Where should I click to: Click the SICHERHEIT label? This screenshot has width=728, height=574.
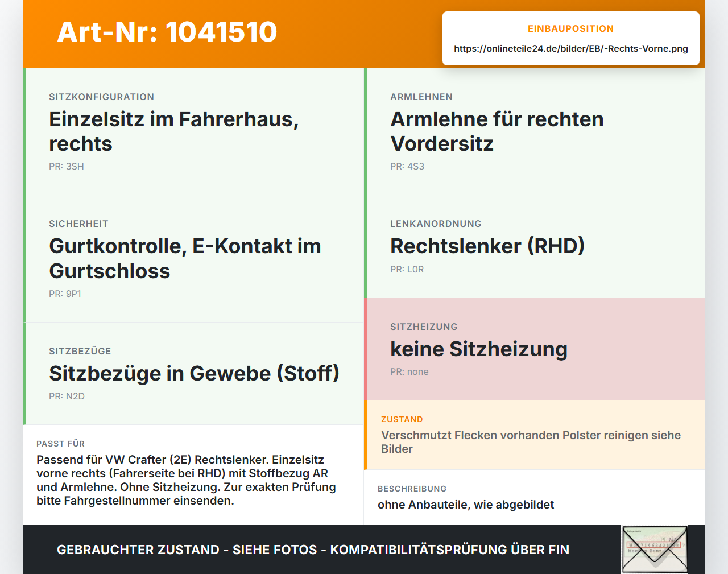pyautogui.click(x=78, y=224)
